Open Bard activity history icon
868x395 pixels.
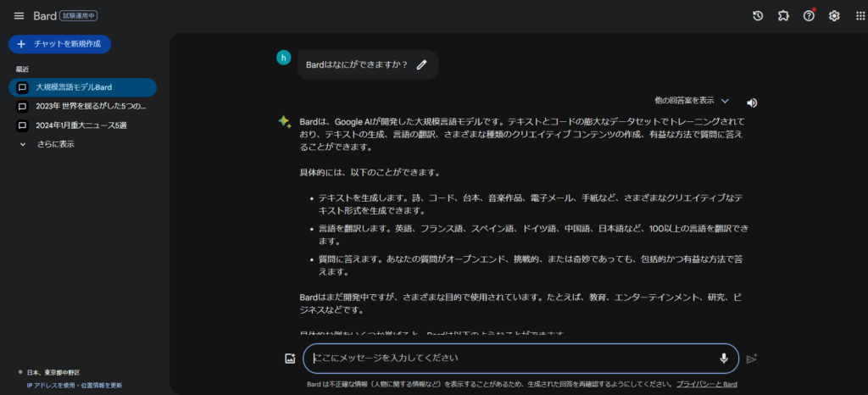tap(758, 16)
